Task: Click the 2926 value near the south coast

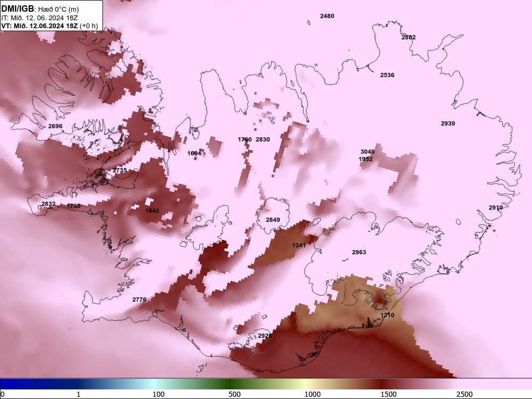Action: [265, 336]
